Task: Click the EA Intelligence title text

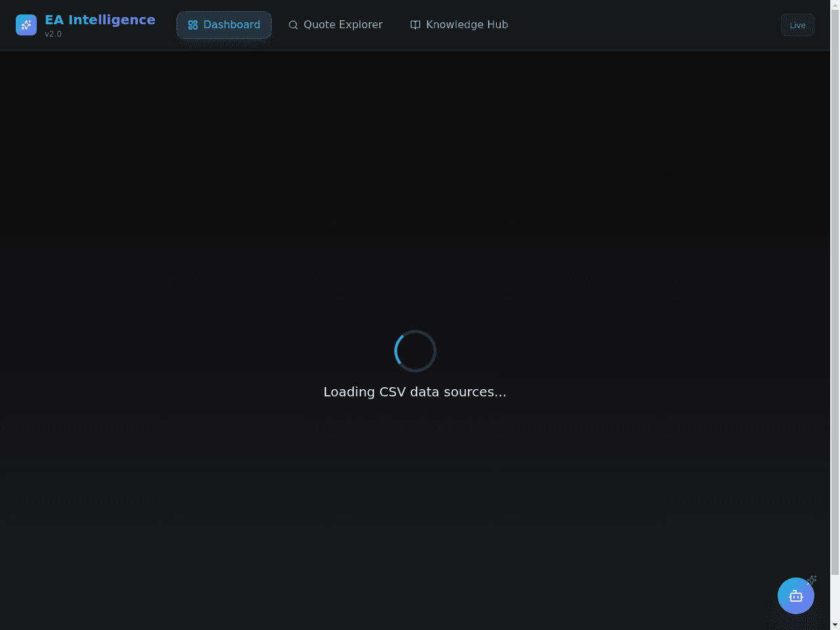Action: 100,20
